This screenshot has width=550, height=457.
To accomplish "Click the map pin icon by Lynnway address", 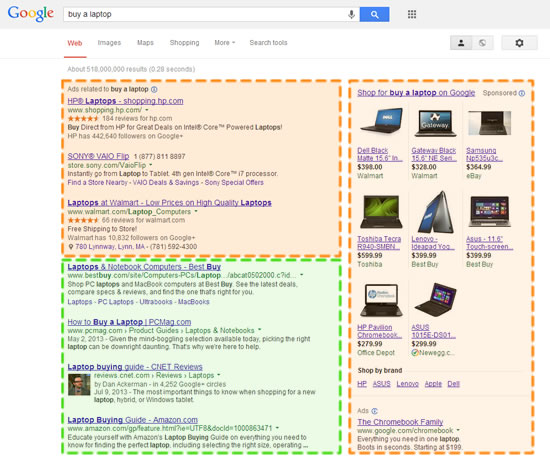I will coord(71,247).
